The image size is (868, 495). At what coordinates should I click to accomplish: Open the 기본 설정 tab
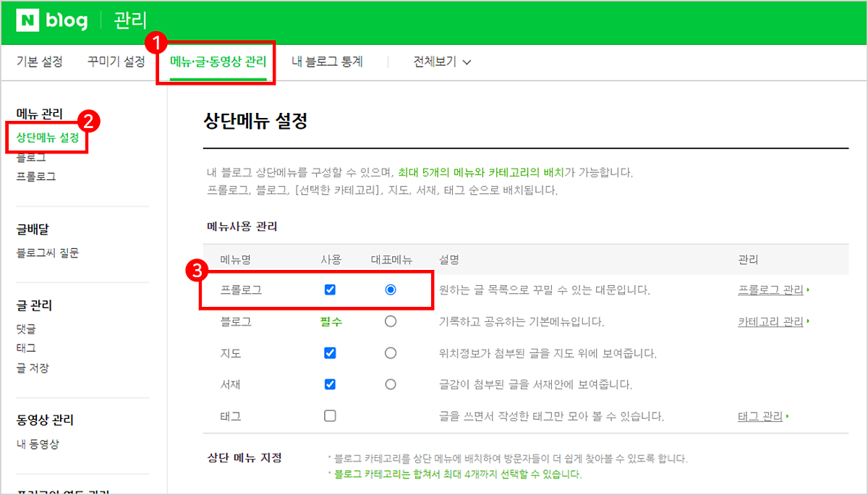(40, 62)
